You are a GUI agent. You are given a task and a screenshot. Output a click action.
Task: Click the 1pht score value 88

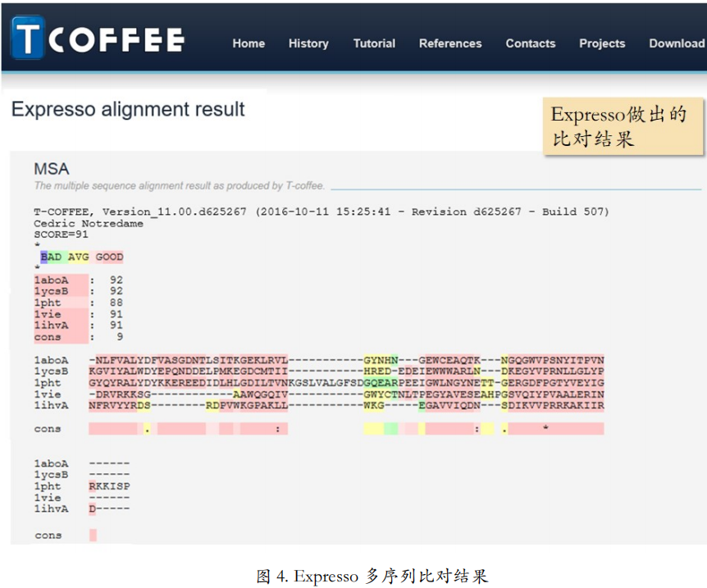coord(116,303)
